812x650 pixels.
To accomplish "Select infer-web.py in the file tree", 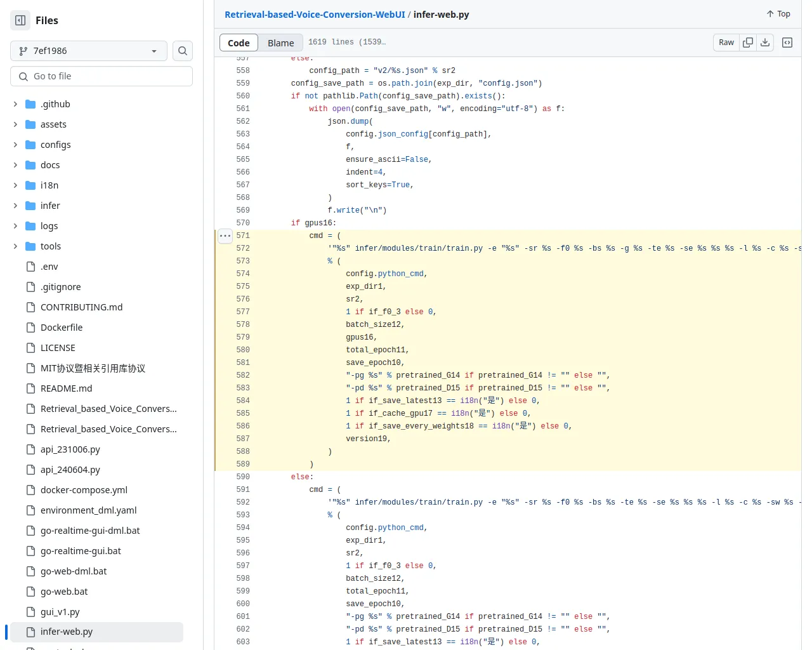I will click(95, 632).
